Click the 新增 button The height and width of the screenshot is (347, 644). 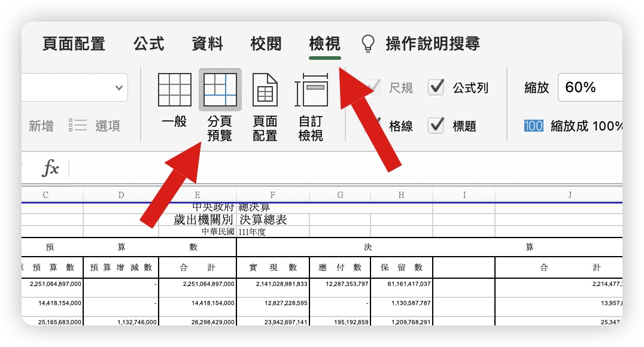pos(41,125)
